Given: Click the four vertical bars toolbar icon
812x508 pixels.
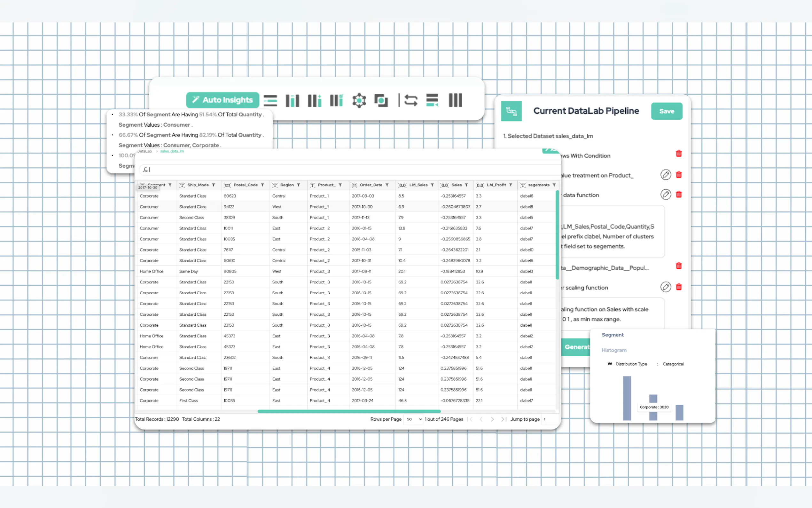Looking at the screenshot, I should (455, 100).
